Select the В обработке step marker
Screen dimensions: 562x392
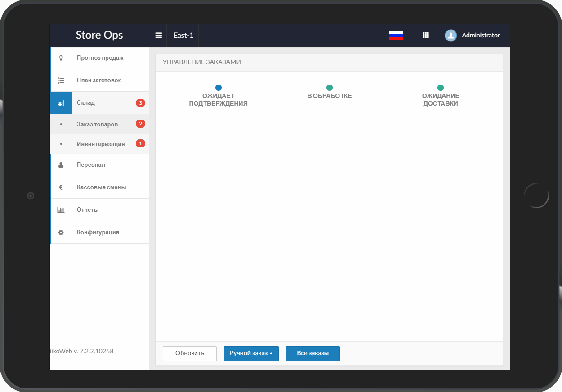pos(330,88)
